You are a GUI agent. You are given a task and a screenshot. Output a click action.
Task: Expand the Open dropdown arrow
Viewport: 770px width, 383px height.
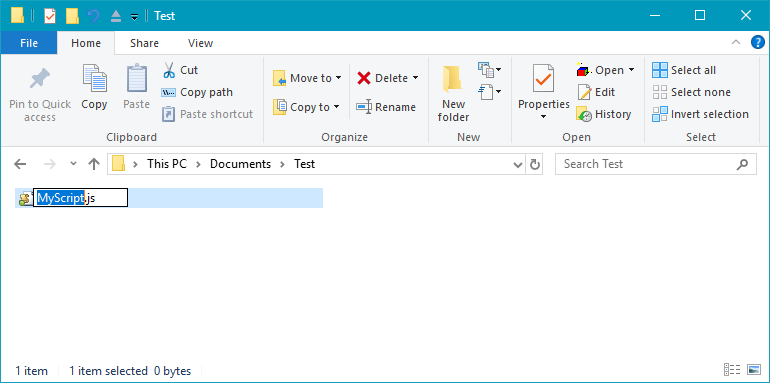(x=632, y=70)
